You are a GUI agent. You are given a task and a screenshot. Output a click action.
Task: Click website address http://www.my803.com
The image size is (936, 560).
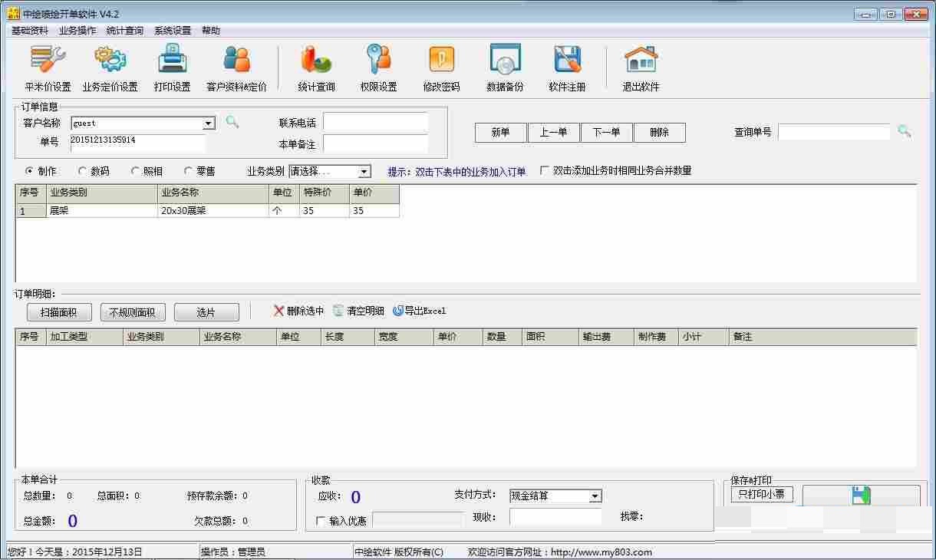601,552
